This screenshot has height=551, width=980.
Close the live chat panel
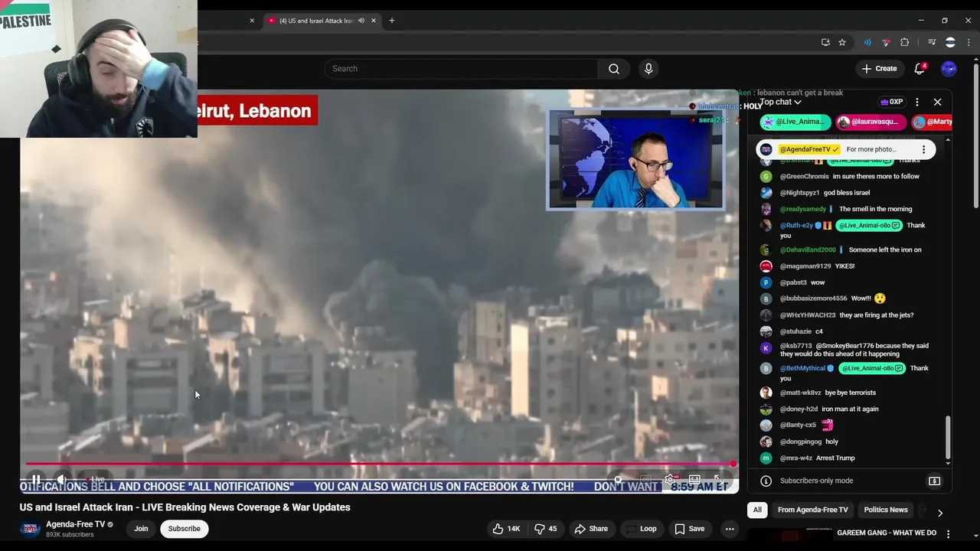tap(937, 102)
